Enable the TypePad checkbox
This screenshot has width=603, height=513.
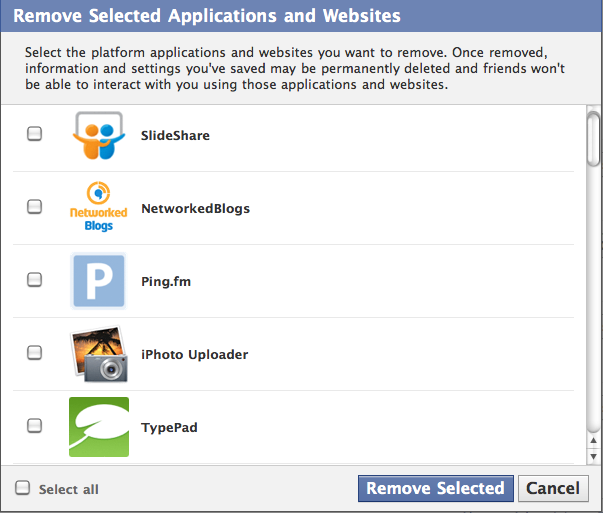(34, 425)
